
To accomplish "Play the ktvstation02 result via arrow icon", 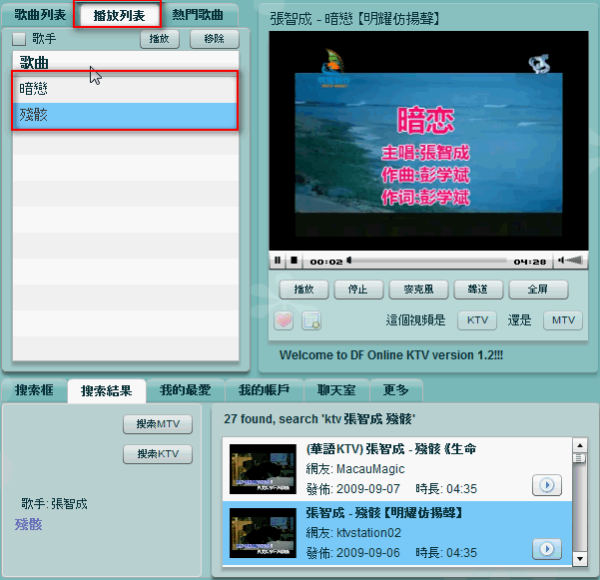I will click(x=547, y=549).
